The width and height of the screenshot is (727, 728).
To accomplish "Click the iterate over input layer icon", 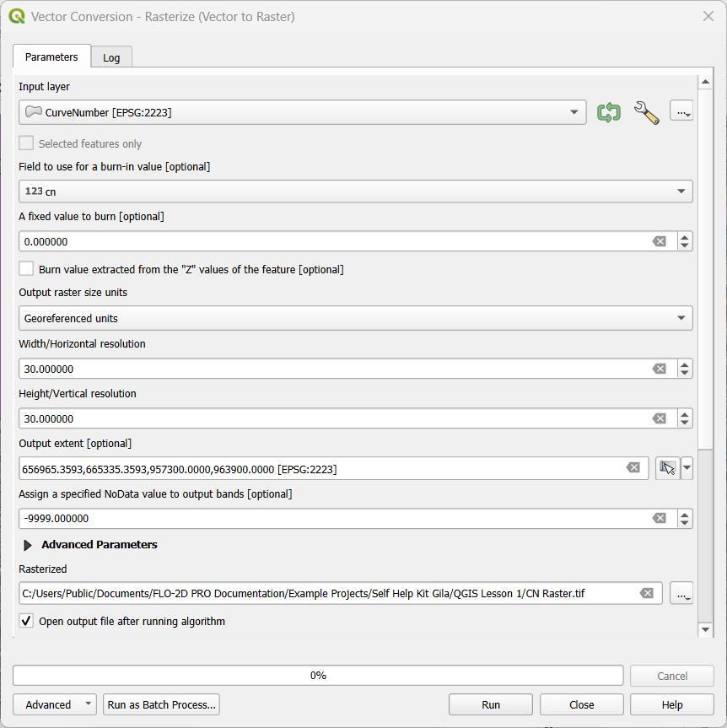I will (x=608, y=112).
